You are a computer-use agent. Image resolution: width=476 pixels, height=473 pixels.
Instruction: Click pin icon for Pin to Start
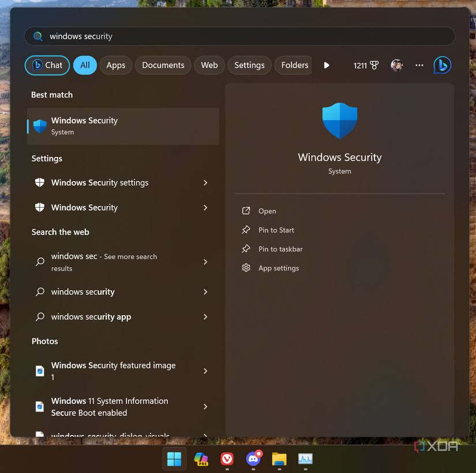pyautogui.click(x=246, y=230)
